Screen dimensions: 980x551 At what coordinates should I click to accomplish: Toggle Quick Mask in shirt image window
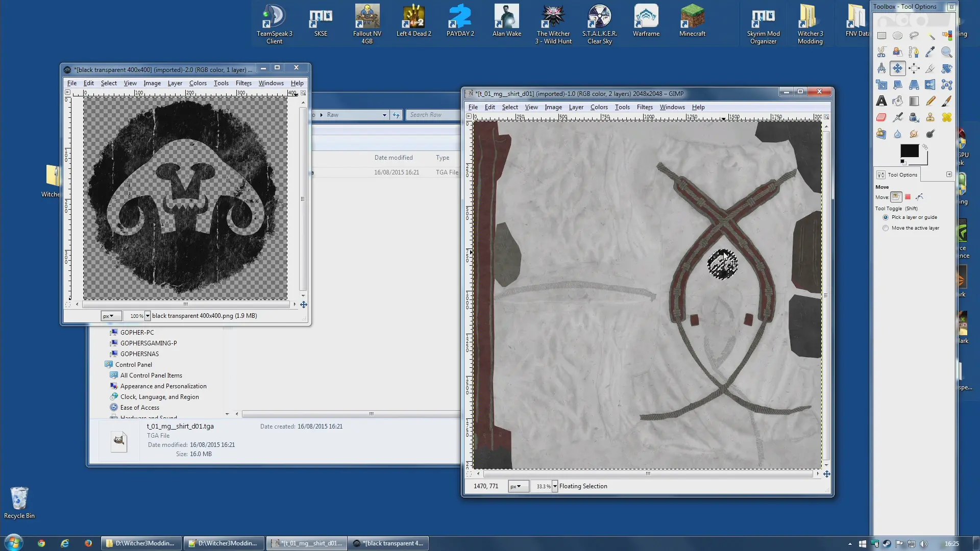469,474
